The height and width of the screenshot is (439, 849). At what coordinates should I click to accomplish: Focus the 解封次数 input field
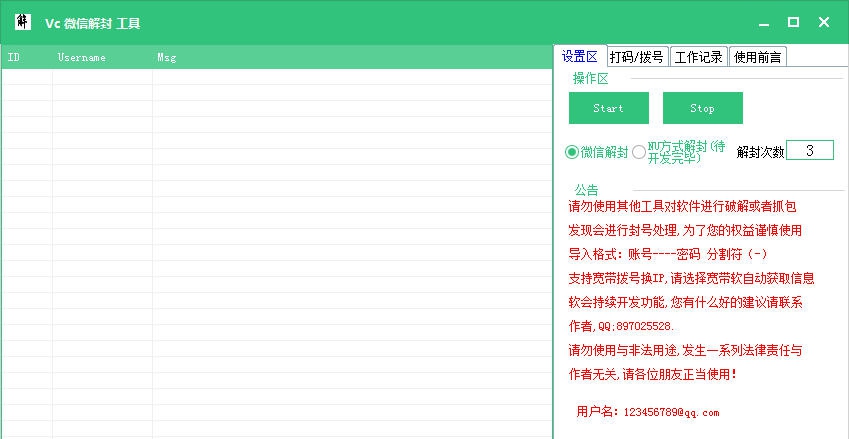pos(809,150)
